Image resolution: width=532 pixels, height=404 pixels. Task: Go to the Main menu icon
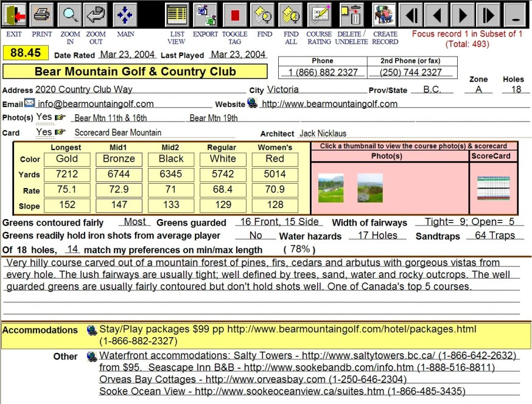(125, 15)
